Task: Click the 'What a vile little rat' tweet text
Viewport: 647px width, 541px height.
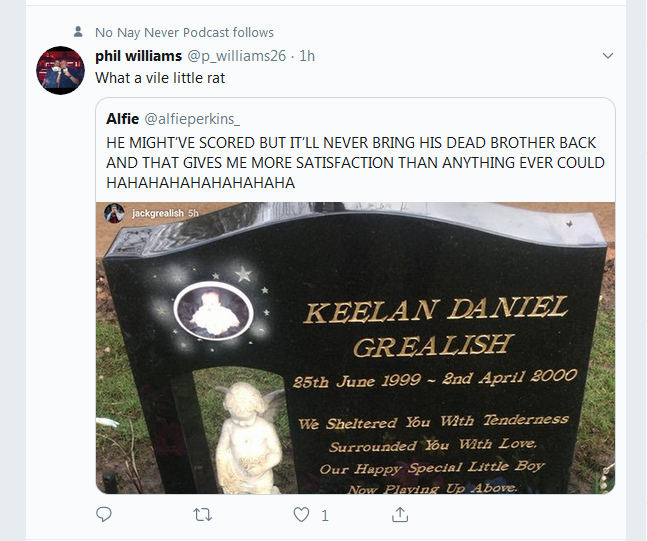Action: [160, 78]
